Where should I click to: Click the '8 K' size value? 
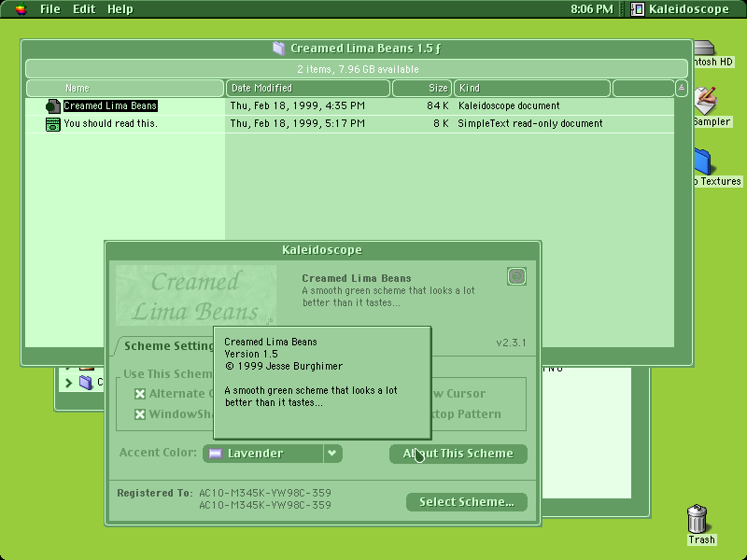click(x=441, y=123)
